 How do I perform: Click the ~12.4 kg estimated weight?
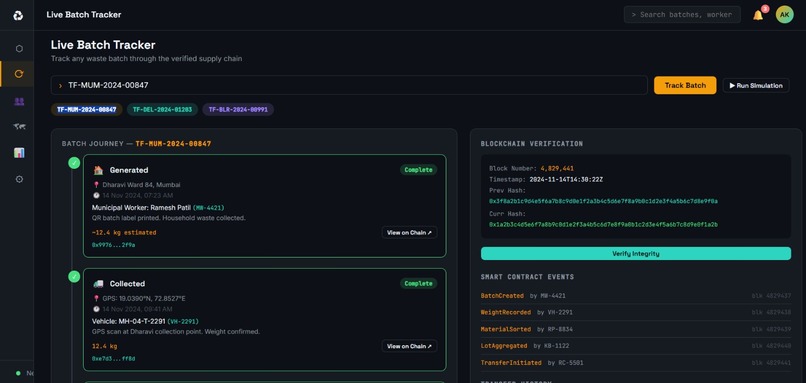pyautogui.click(x=124, y=233)
